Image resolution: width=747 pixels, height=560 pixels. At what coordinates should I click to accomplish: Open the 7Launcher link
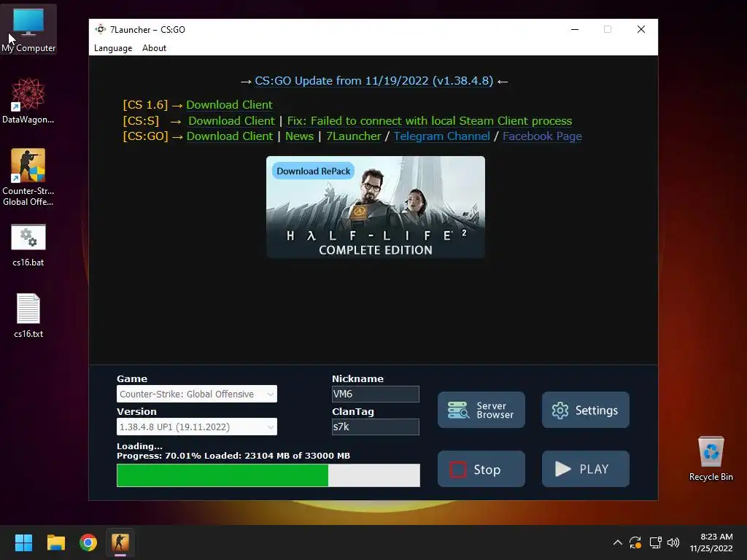tap(354, 136)
